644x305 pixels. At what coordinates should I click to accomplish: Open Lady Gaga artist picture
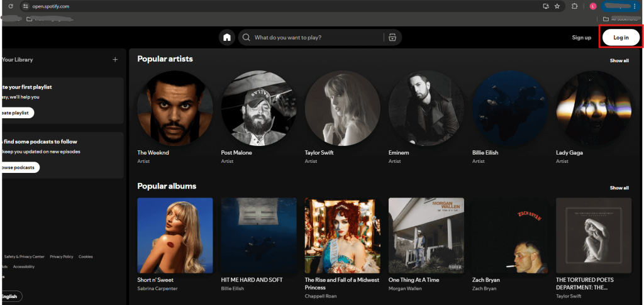coord(594,108)
